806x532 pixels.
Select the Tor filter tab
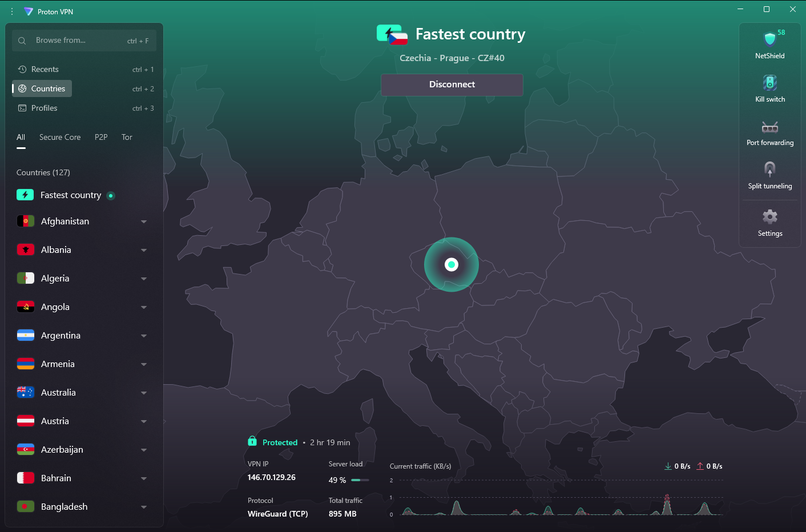[127, 138]
